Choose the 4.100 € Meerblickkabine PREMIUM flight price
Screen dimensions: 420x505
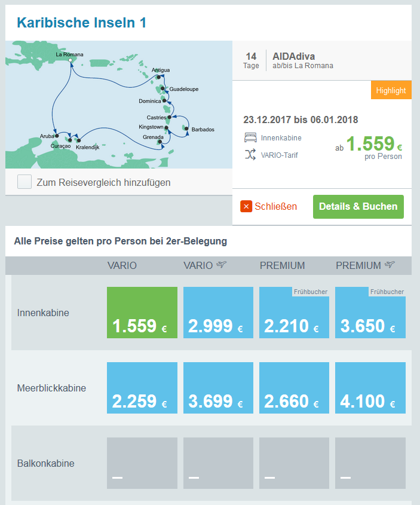coord(370,388)
